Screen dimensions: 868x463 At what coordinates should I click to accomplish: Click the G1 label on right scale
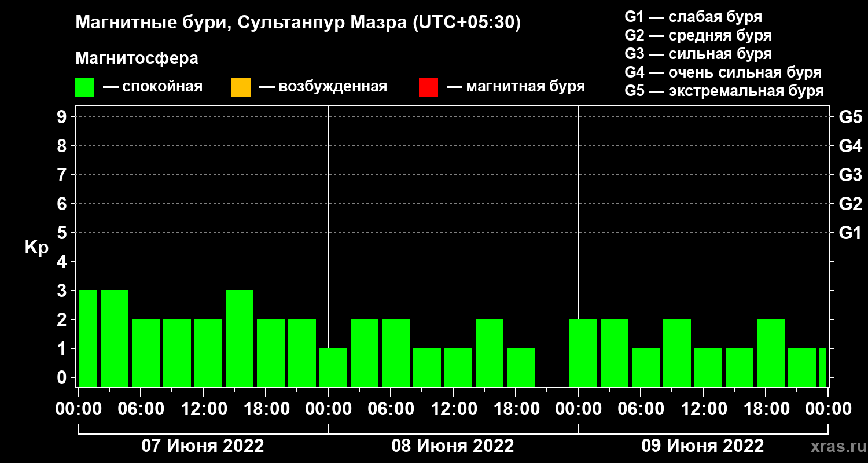(850, 233)
